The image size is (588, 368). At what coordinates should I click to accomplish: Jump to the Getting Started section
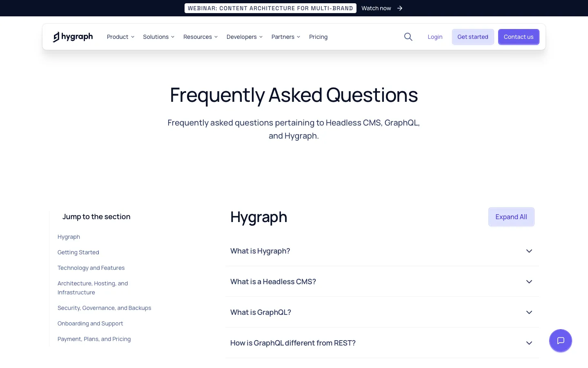78,252
